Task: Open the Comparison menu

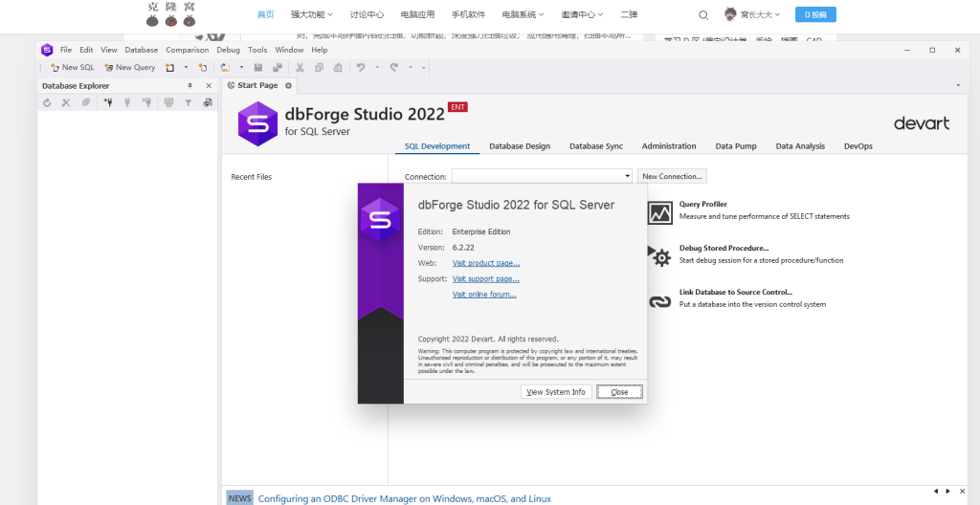Action: (x=188, y=50)
